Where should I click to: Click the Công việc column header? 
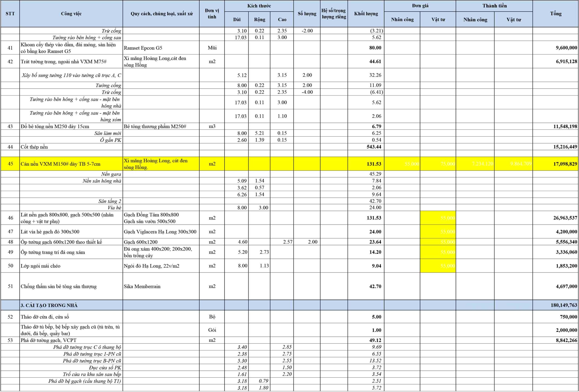[71, 14]
